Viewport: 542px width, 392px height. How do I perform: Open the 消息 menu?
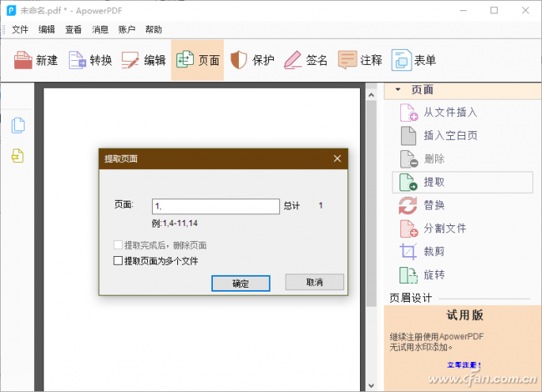coord(100,30)
